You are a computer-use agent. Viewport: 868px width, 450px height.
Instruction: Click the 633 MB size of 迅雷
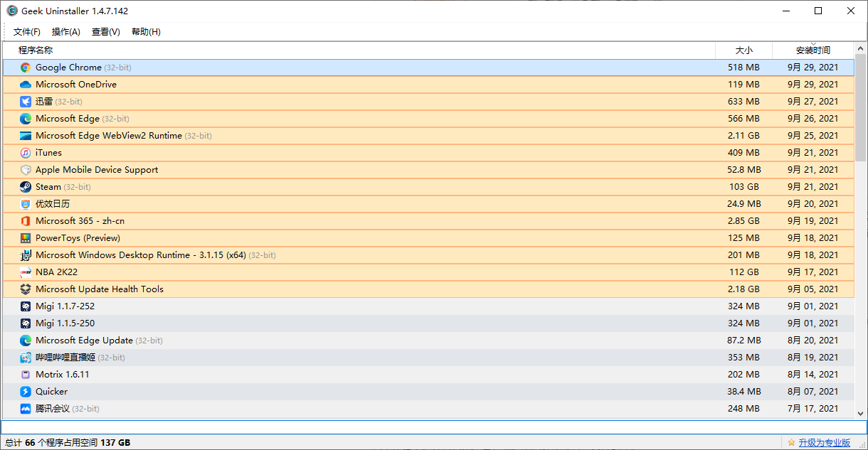[743, 102]
